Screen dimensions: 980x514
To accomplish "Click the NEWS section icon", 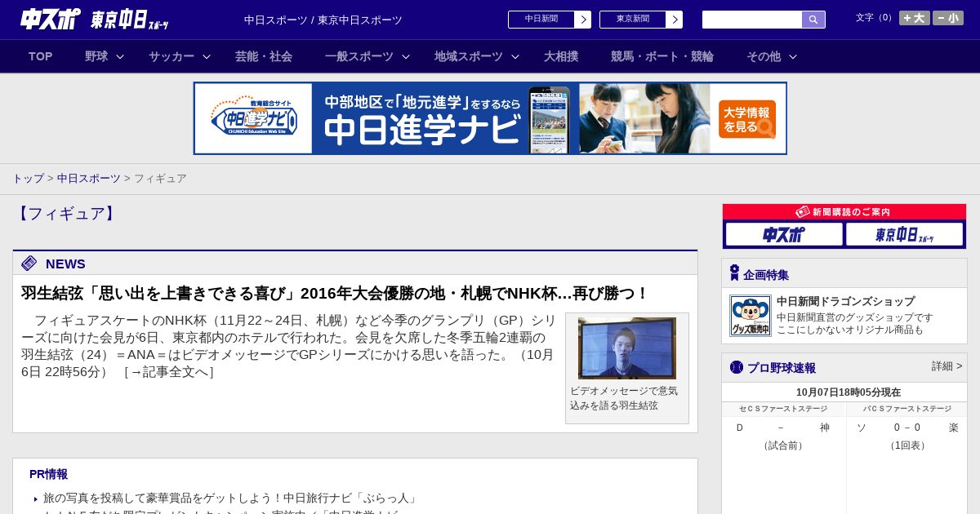I will click(29, 263).
